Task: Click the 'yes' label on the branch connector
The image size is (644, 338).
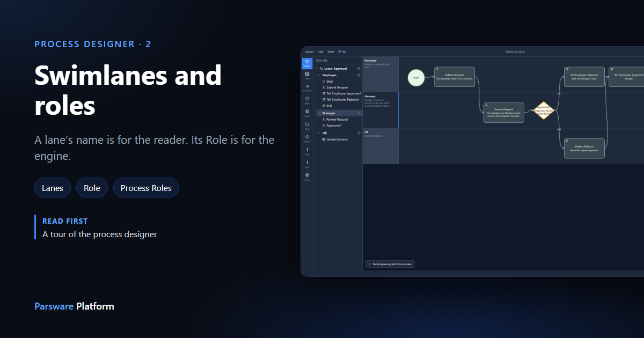Action: [x=559, y=129]
